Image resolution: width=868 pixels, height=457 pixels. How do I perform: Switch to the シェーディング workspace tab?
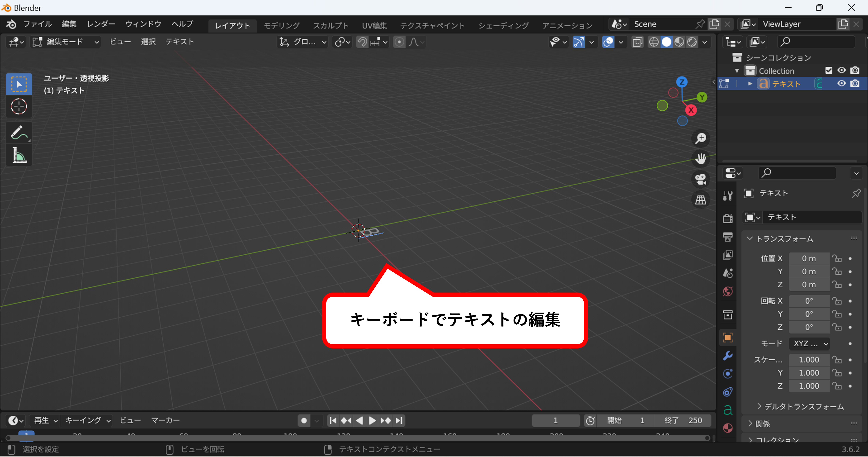pos(503,25)
